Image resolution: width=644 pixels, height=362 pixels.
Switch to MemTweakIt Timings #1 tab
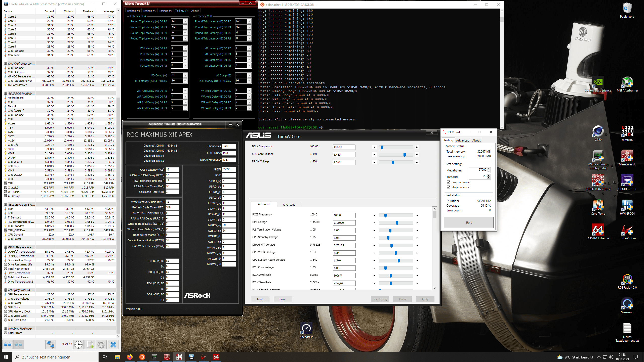pyautogui.click(x=133, y=11)
